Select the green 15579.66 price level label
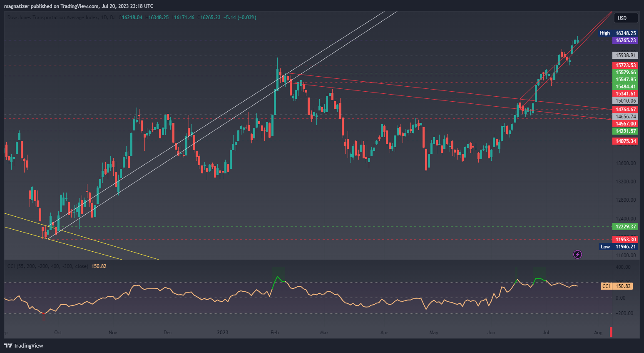The height and width of the screenshot is (353, 644). (x=625, y=73)
